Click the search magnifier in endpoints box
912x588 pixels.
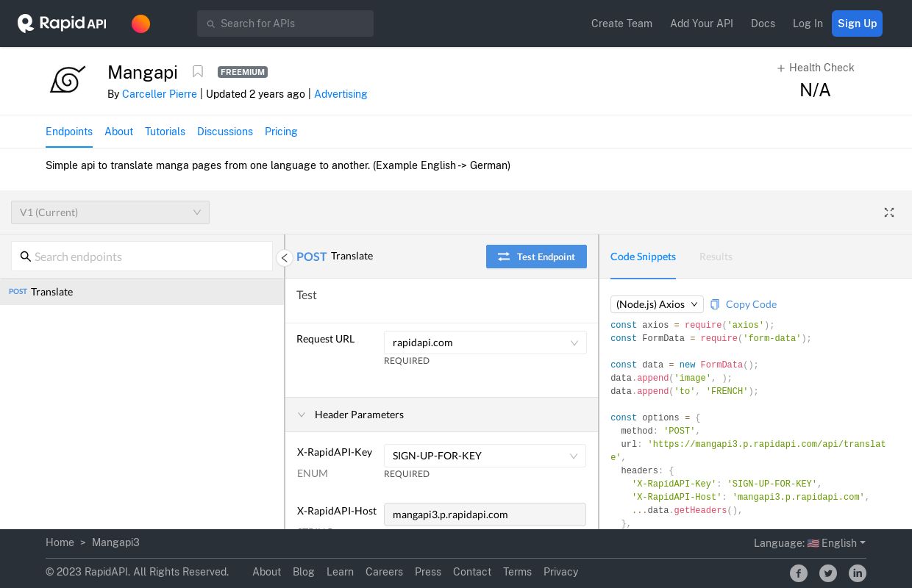pos(26,257)
